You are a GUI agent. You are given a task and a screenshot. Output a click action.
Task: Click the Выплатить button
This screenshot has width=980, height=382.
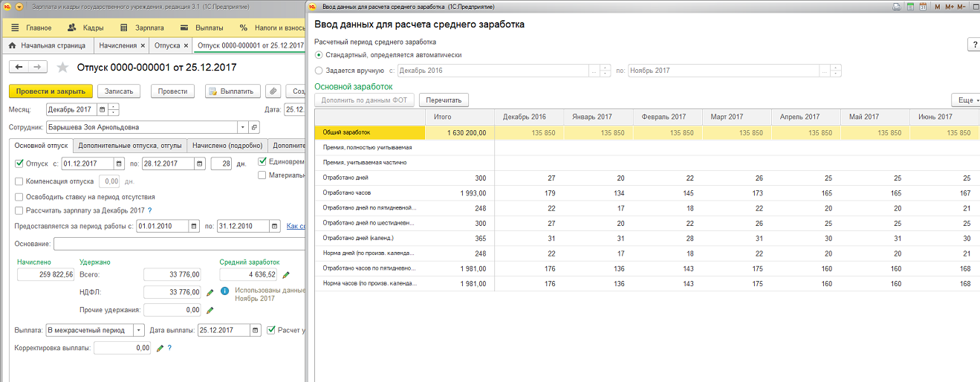click(233, 91)
